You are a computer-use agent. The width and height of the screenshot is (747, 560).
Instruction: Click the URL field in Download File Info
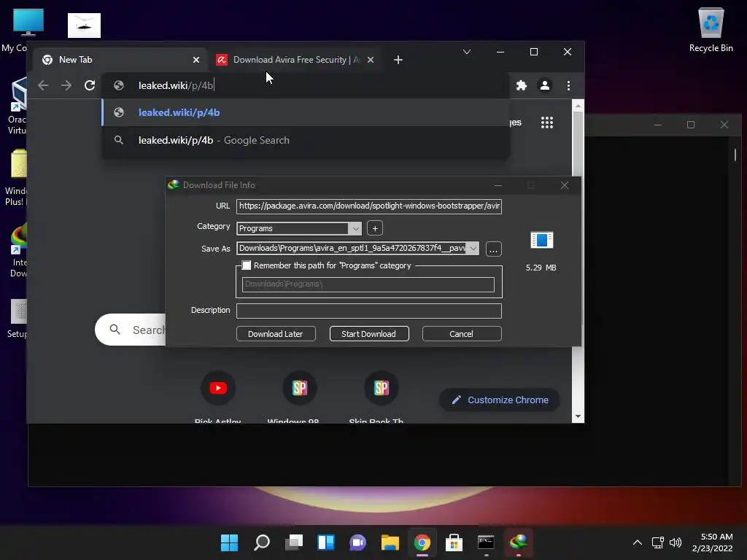tap(368, 206)
